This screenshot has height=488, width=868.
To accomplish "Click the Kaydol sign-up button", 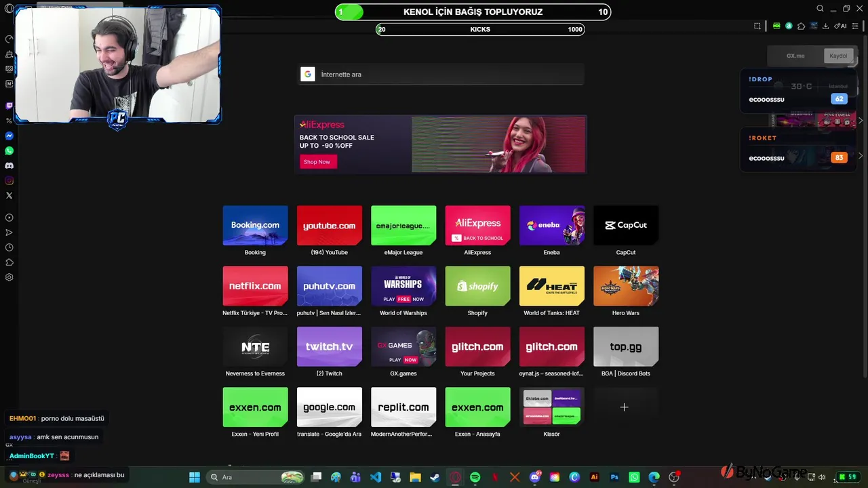I will coord(838,56).
